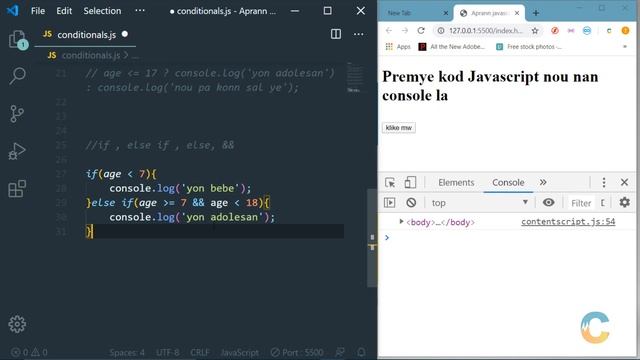640x360 pixels.
Task: Open a new Chrome tab with plus
Action: click(536, 13)
